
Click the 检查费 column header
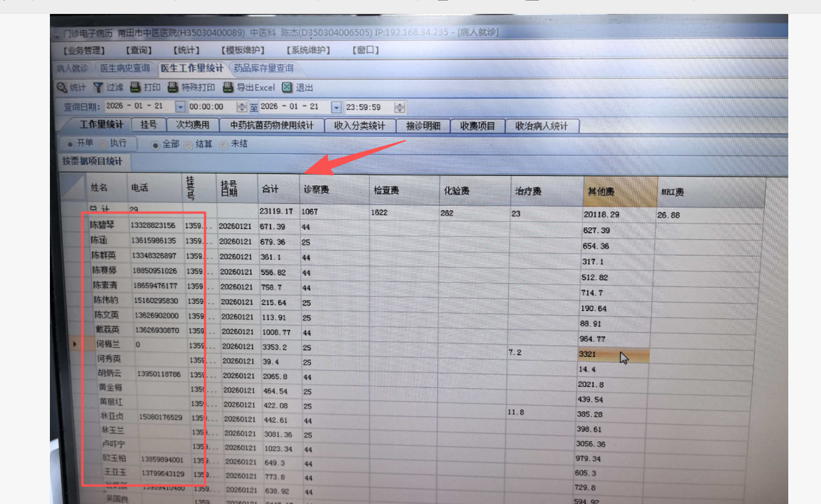tap(404, 190)
